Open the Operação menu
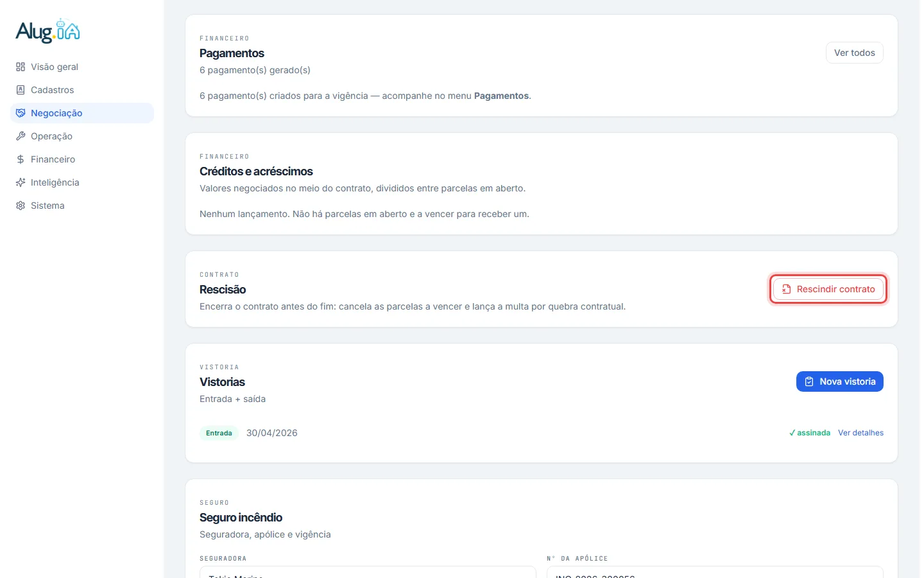 [x=82, y=136]
